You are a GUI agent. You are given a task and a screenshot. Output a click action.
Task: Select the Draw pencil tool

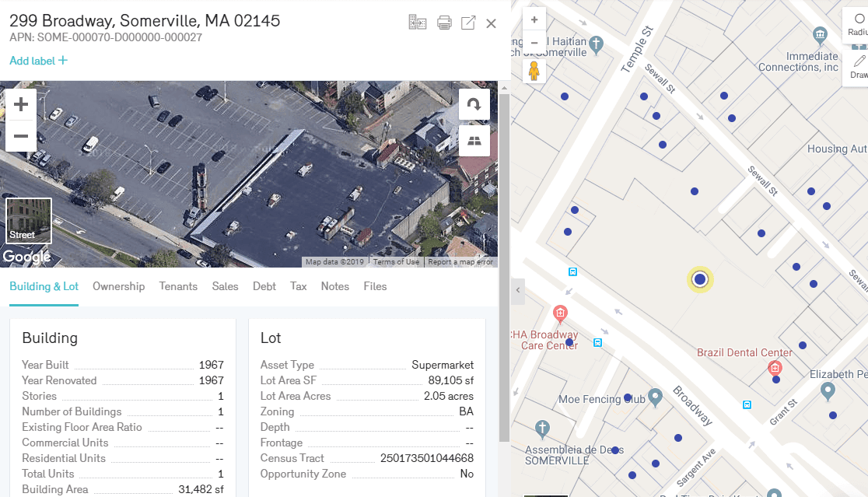[x=858, y=66]
